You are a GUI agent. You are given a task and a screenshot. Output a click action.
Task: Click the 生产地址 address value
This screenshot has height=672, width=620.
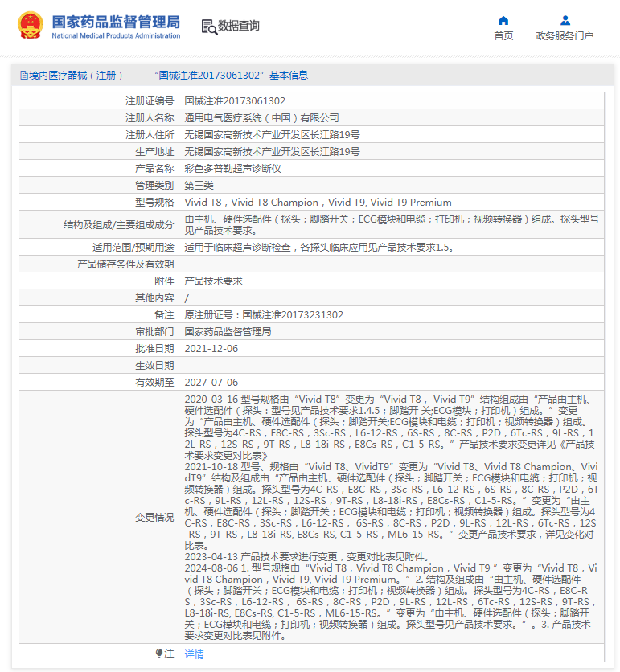pyautogui.click(x=273, y=152)
